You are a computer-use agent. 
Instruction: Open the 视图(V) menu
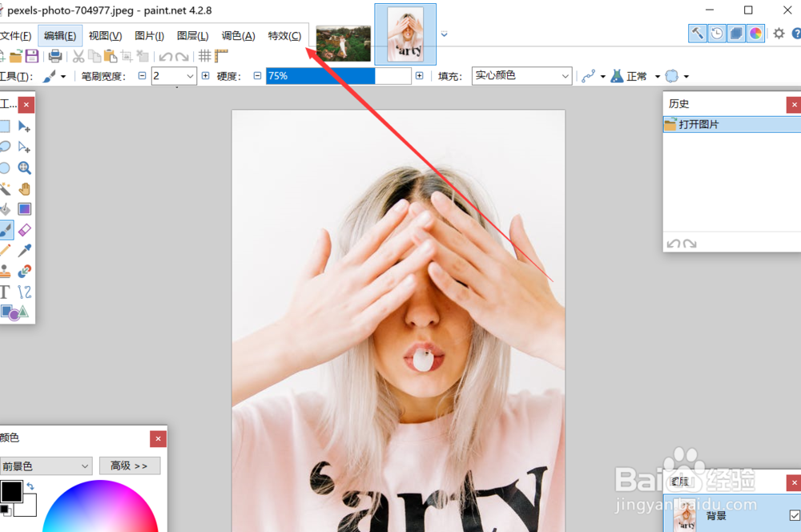pyautogui.click(x=105, y=36)
